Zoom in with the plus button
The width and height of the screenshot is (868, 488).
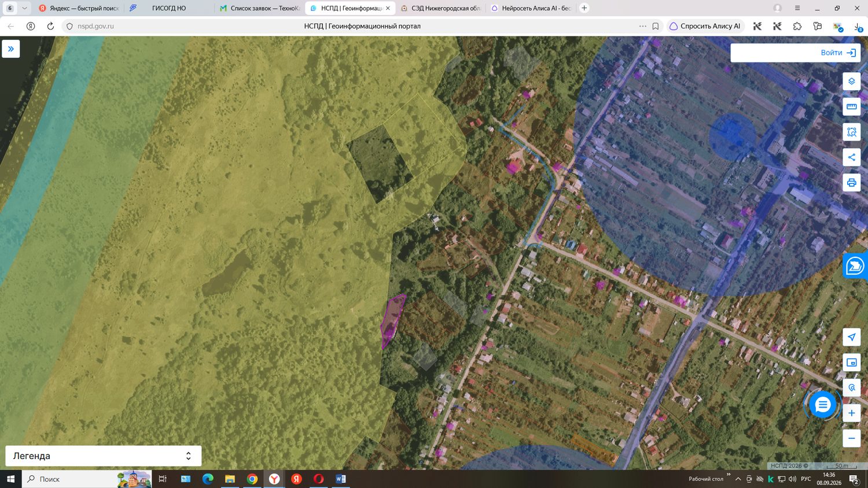click(x=851, y=413)
